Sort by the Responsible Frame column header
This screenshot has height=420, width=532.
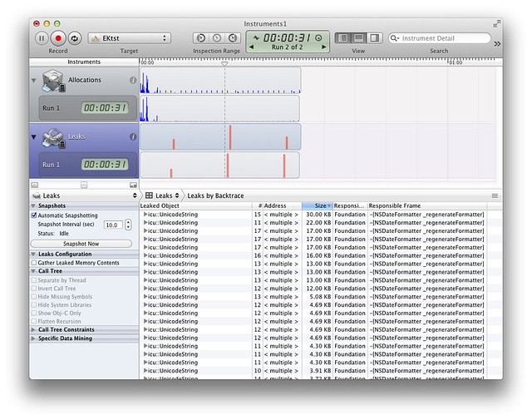pos(427,205)
